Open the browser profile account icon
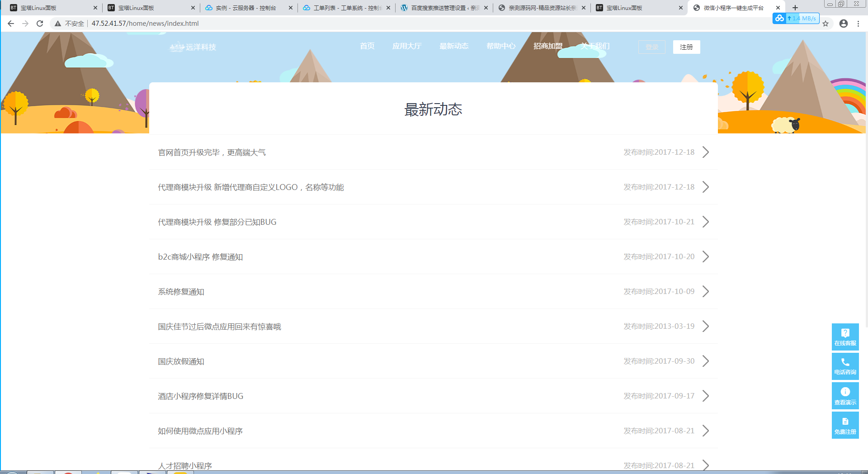Viewport: 868px width, 474px height. pyautogui.click(x=844, y=24)
